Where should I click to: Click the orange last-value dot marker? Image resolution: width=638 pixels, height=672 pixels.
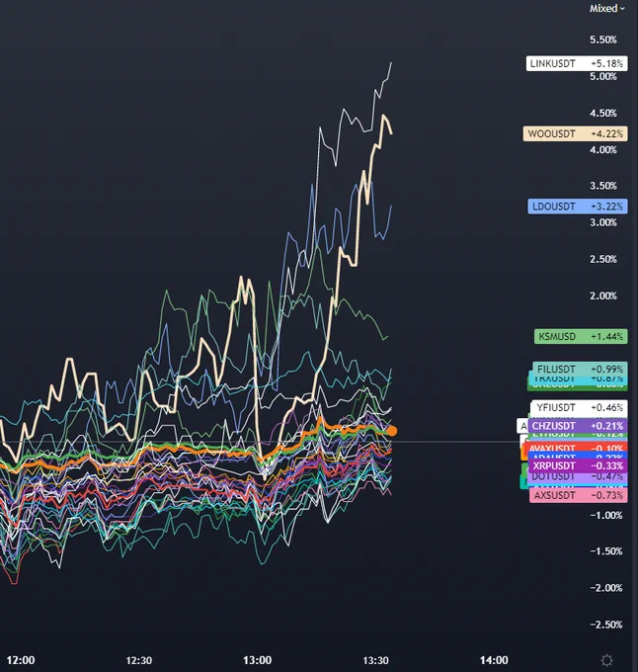[391, 431]
